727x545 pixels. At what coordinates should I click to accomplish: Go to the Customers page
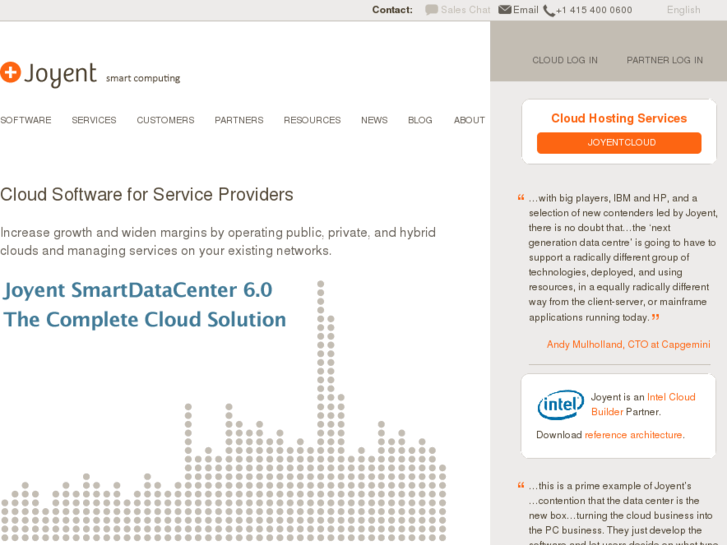tap(165, 120)
